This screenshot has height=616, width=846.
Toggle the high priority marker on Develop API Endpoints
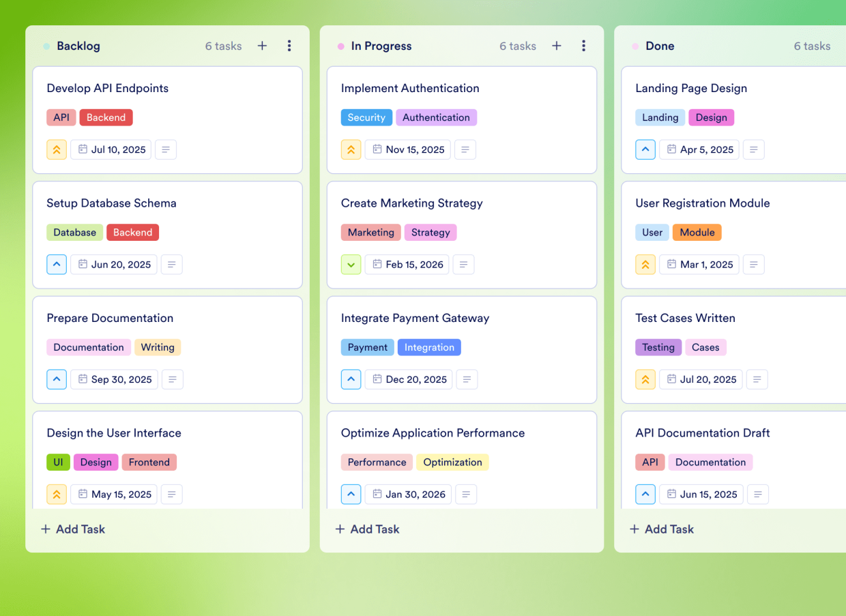point(57,149)
